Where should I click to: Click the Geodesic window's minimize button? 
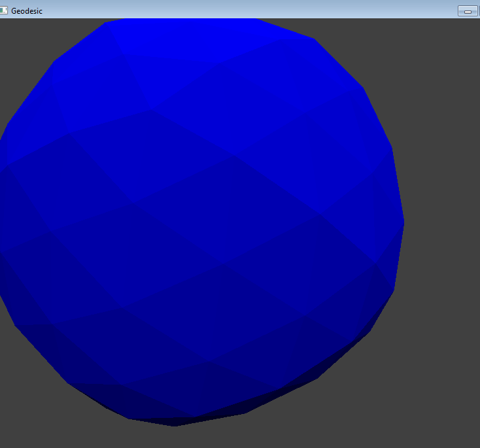[x=468, y=11]
